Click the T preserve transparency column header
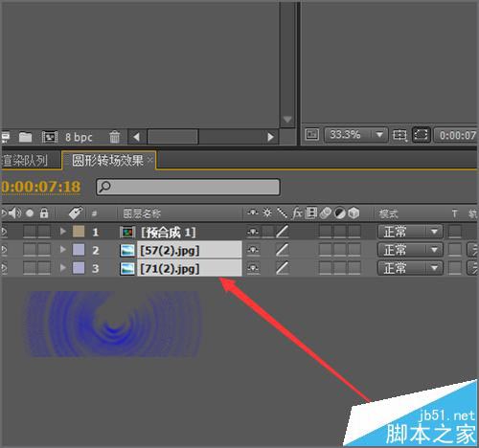 (455, 213)
